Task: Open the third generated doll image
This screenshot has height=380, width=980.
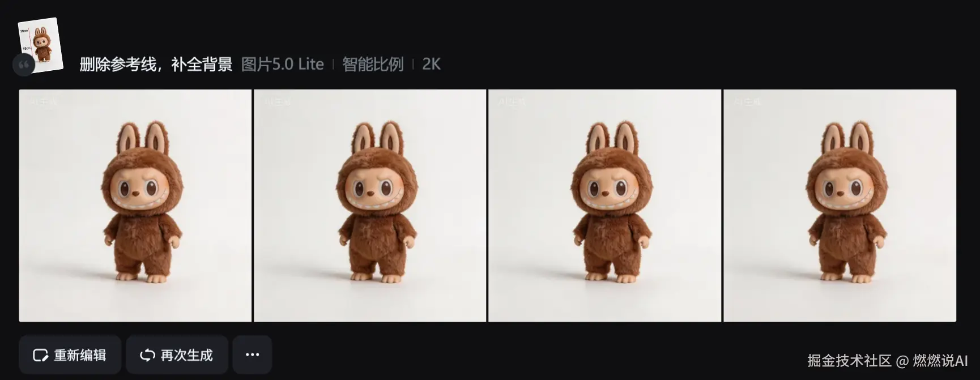Action: pos(604,206)
